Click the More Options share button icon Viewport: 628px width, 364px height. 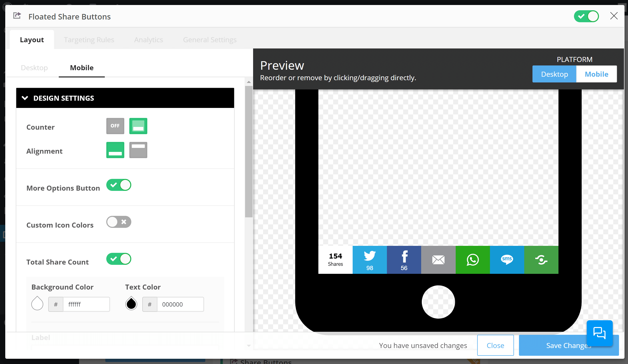(x=541, y=260)
